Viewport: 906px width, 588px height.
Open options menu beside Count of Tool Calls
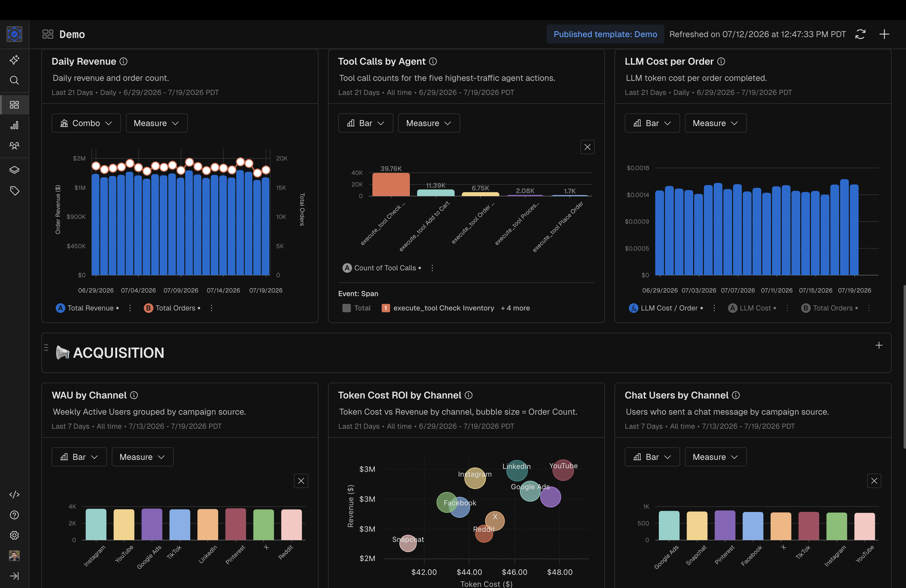click(432, 268)
